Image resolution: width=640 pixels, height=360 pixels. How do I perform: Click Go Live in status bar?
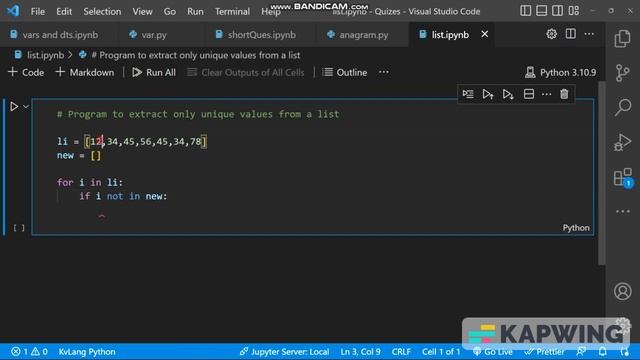pyautogui.click(x=493, y=351)
